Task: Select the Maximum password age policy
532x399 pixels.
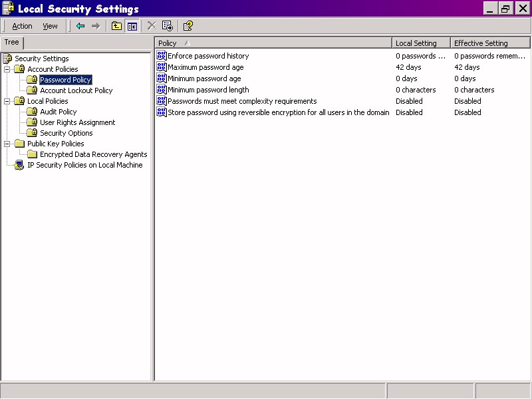Action: 205,67
